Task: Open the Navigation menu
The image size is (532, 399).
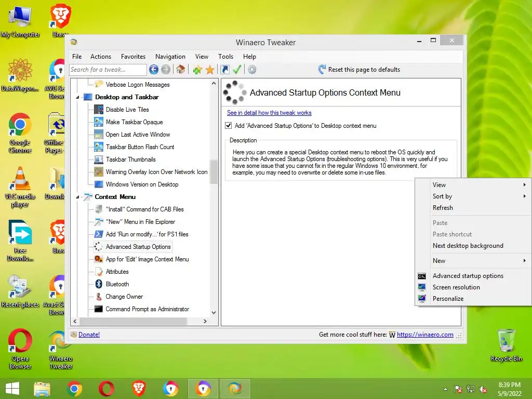Action: 170,57
